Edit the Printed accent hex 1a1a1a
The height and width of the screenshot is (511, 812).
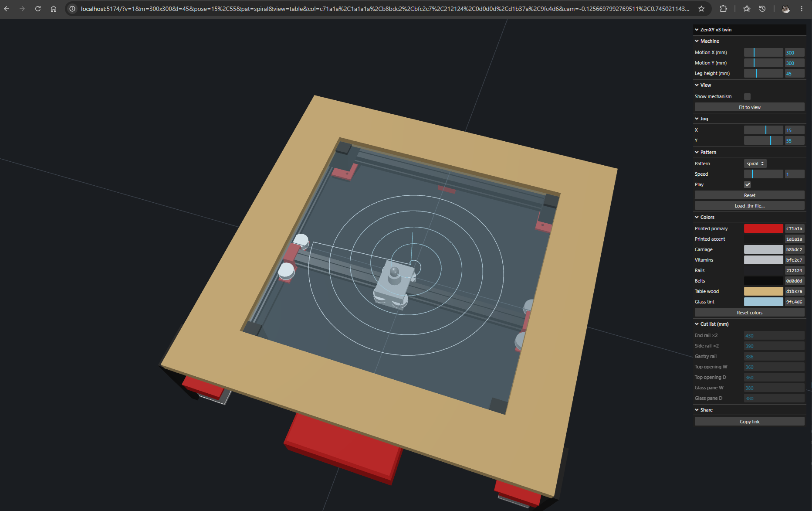pos(795,239)
